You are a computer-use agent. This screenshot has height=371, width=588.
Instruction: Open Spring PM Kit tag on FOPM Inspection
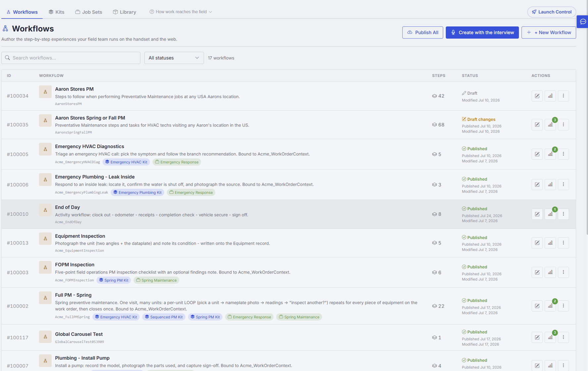(x=114, y=280)
